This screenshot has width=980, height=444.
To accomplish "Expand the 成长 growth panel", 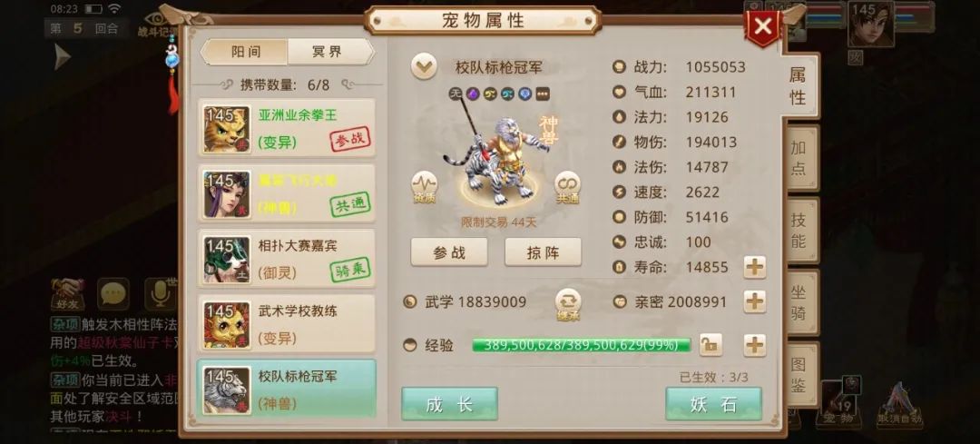I will [x=449, y=404].
